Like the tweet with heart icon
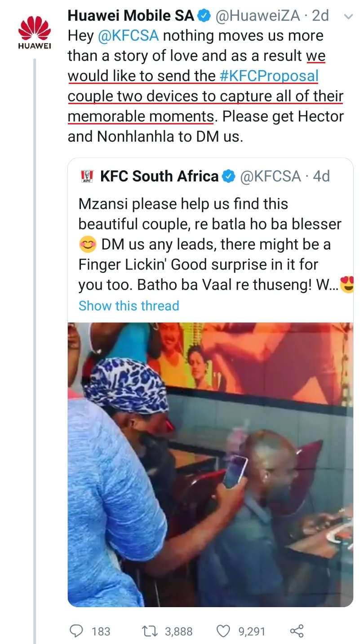364x644 pixels. point(223,631)
